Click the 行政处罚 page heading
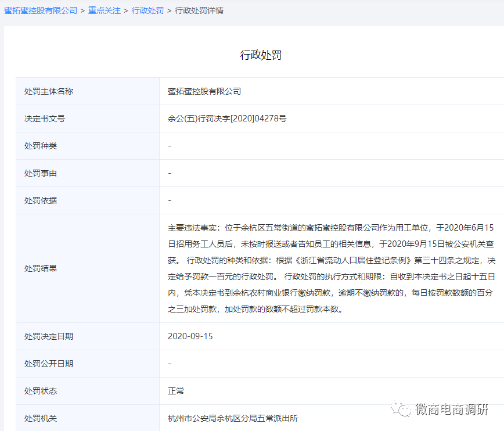This screenshot has height=431, width=504. [261, 55]
